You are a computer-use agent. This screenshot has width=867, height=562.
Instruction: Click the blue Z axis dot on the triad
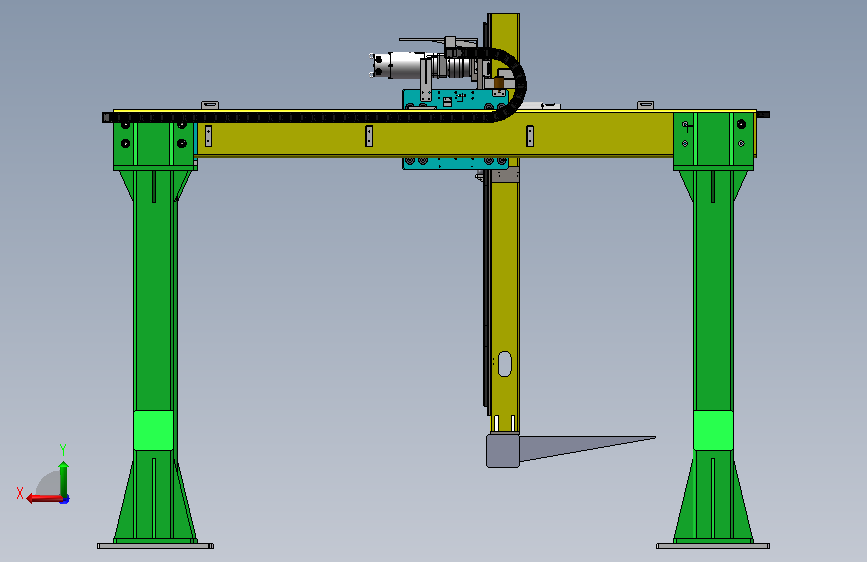click(65, 499)
